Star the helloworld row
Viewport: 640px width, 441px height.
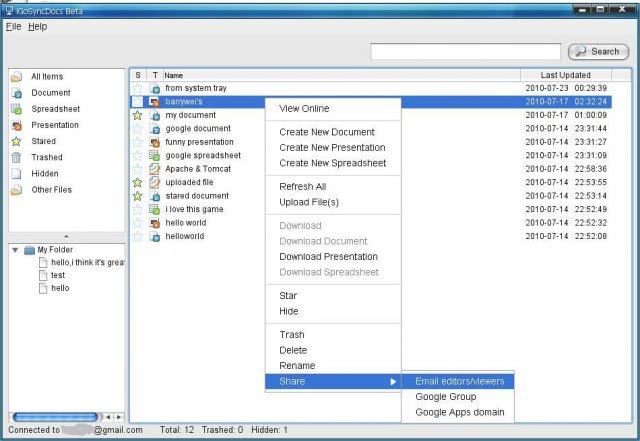pos(138,236)
